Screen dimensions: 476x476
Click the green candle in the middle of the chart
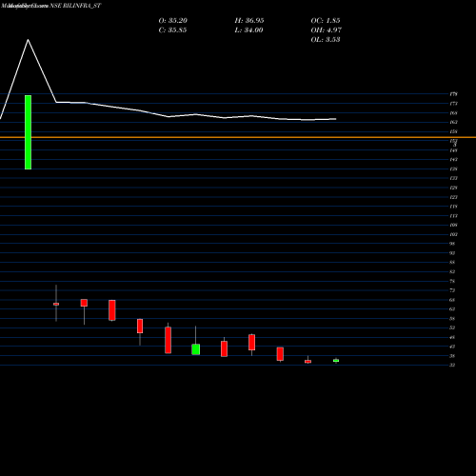(x=196, y=349)
